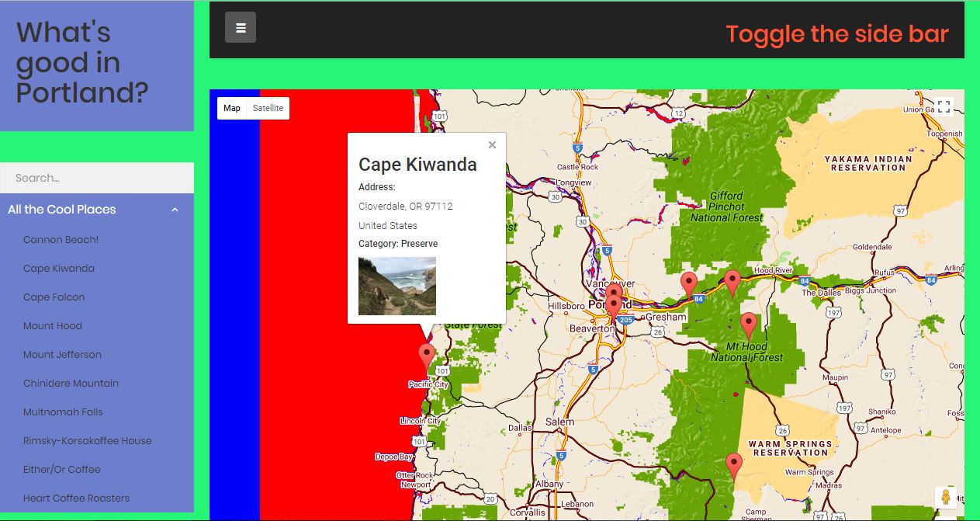Collapse the All the Cool Places list
This screenshot has height=521, width=980.
coord(175,210)
